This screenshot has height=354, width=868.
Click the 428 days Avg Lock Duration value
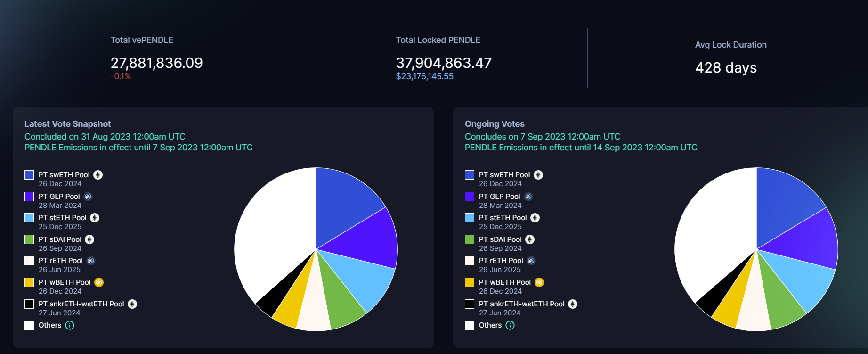[726, 67]
